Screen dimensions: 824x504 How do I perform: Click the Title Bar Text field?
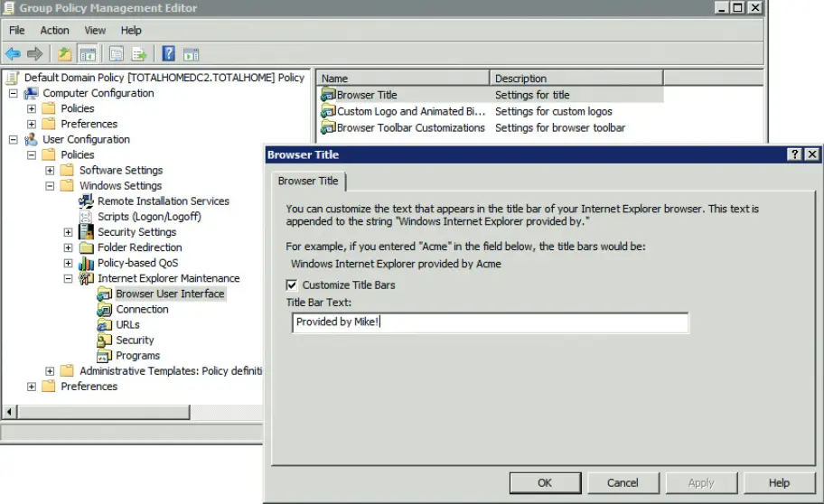(x=490, y=322)
